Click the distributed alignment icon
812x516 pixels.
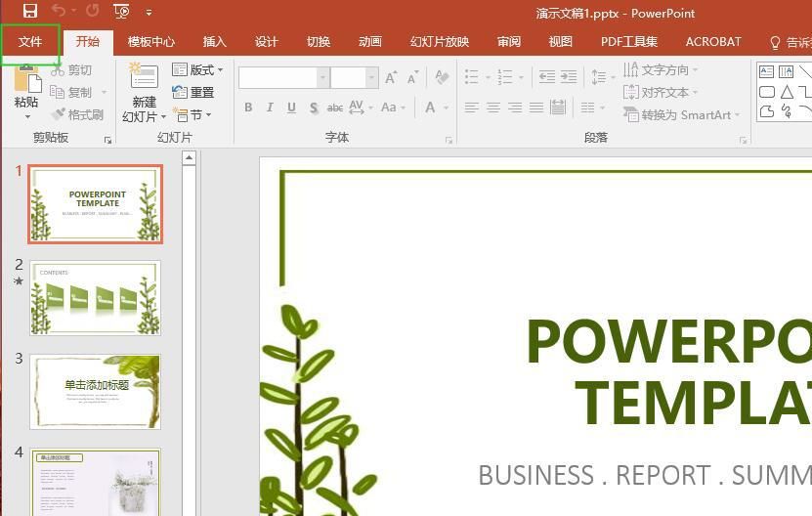coord(558,107)
